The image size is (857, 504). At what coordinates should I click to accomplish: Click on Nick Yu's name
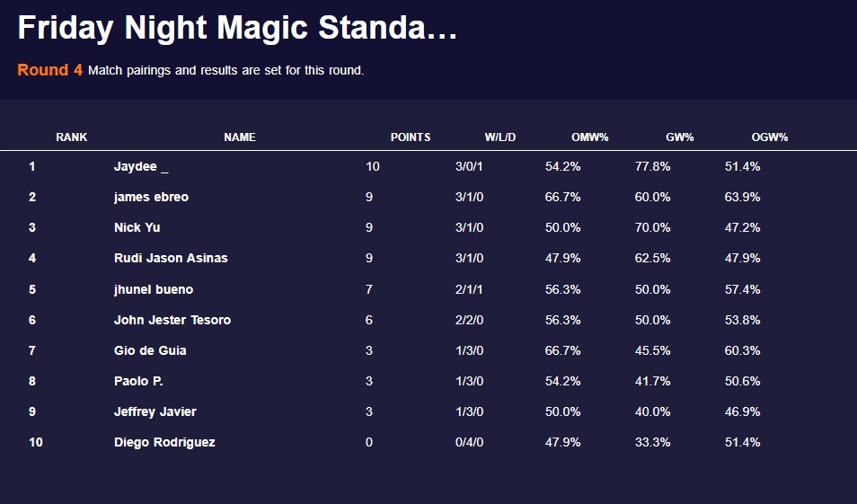coord(137,227)
